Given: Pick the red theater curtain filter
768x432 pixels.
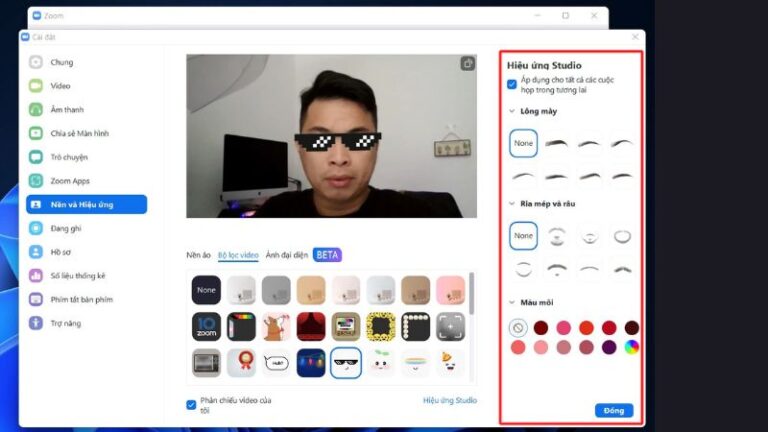Looking at the screenshot, I should 311,327.
